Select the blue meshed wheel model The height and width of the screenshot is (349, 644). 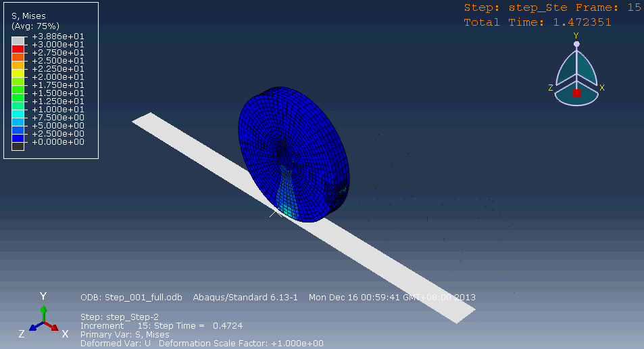(x=294, y=154)
